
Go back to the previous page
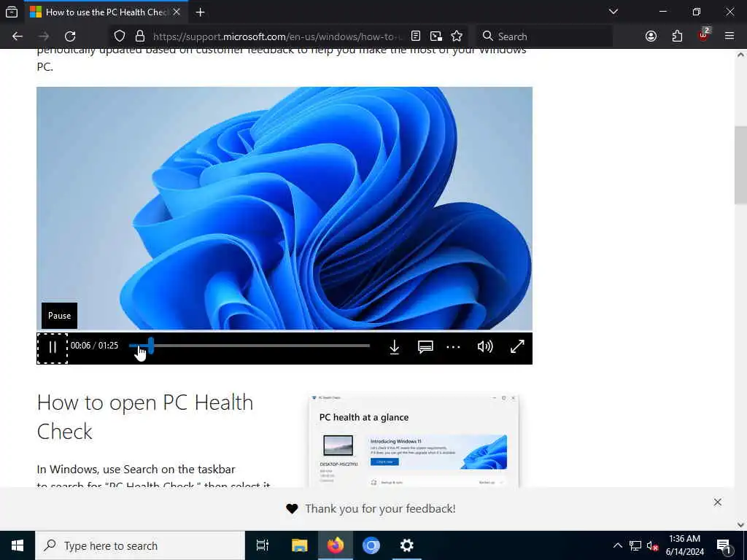click(18, 36)
